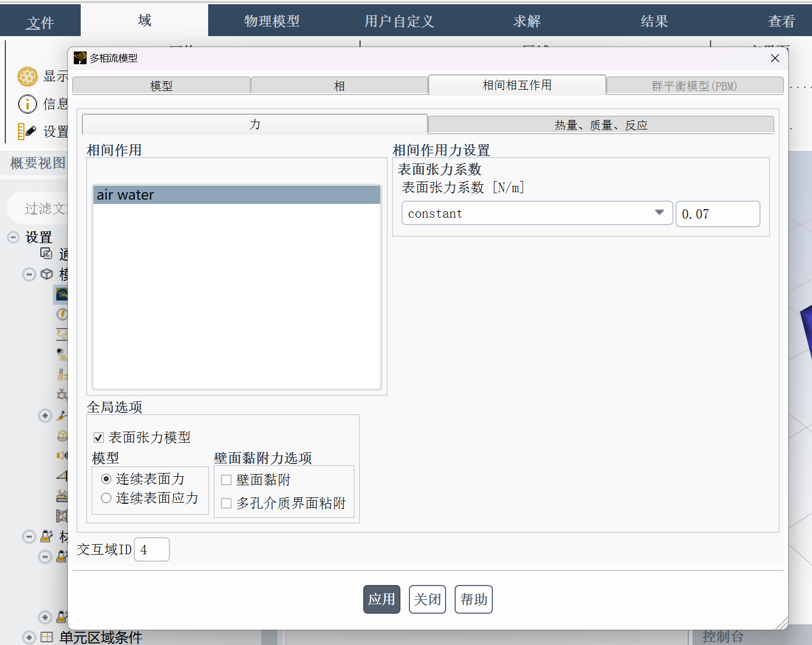Enable the wall adhesion (壁面黏附) checkbox
The width and height of the screenshot is (812, 645).
(226, 480)
